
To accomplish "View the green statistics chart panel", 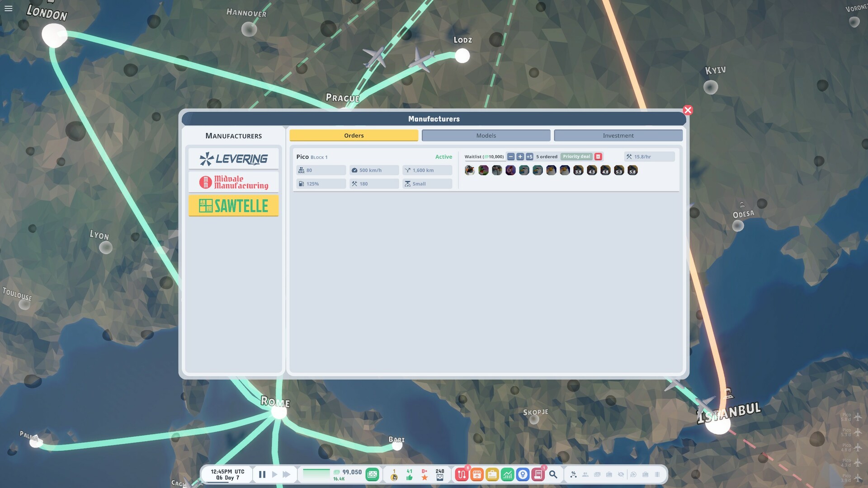I will coord(508,474).
